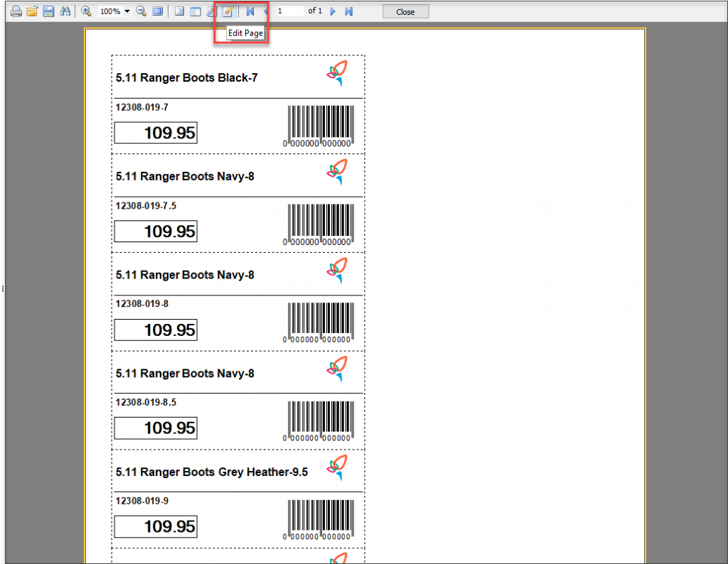
Task: Zoom in using the magnifier plus icon
Action: [x=86, y=11]
